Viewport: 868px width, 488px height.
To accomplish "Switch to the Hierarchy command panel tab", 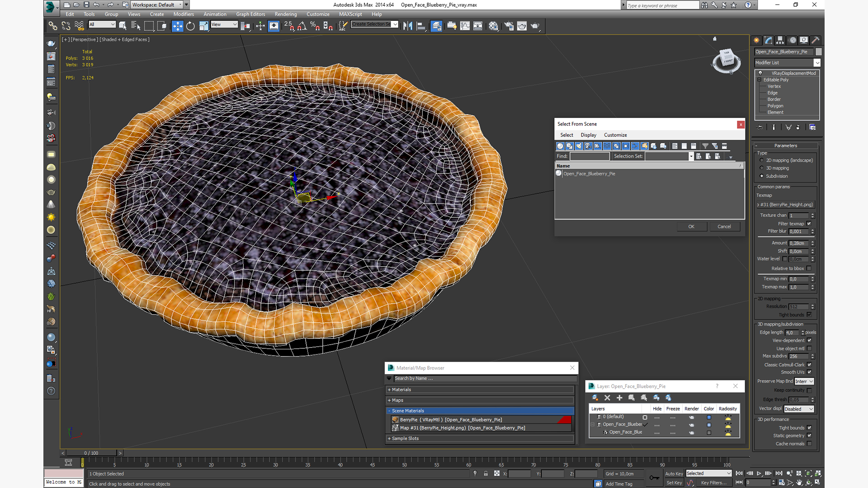I will coord(780,40).
